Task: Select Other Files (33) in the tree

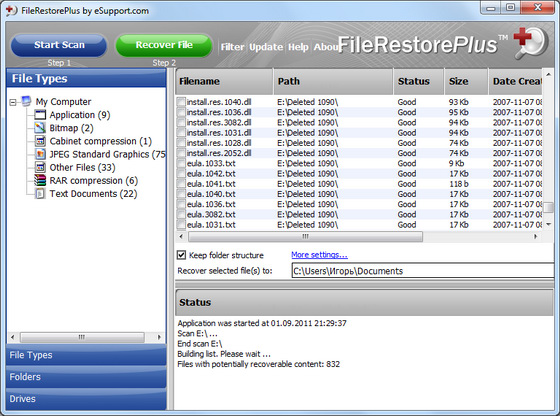Action: (82, 167)
